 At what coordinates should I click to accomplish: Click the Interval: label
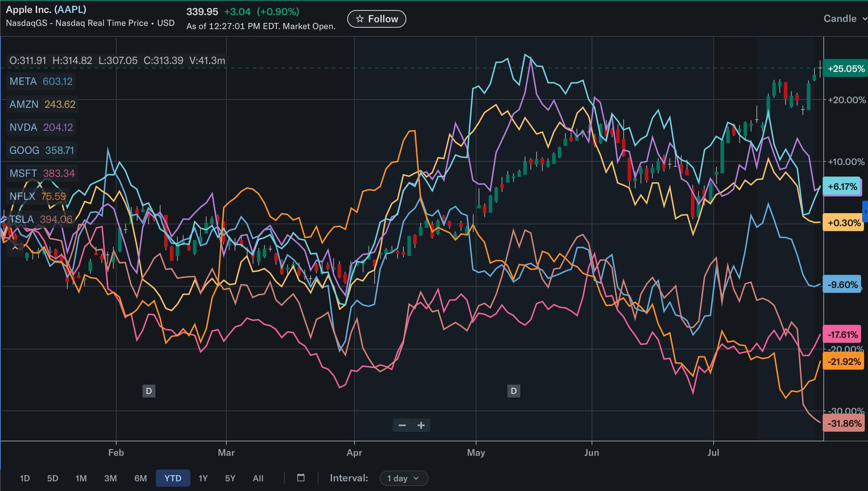click(349, 478)
